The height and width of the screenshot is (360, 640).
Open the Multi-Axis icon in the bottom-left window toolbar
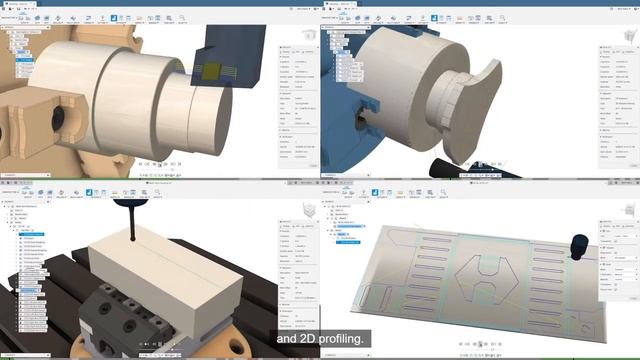[x=76, y=192]
